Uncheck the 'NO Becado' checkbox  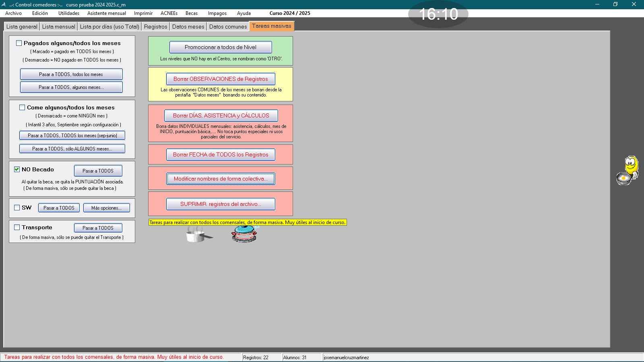coord(17,169)
